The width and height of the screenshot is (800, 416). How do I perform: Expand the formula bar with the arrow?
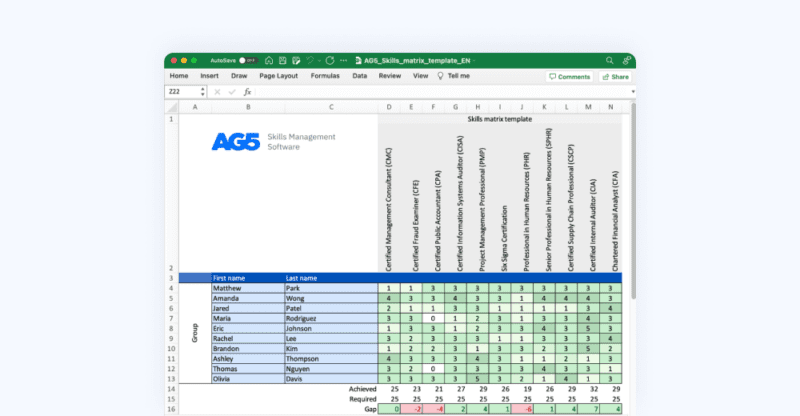point(633,92)
